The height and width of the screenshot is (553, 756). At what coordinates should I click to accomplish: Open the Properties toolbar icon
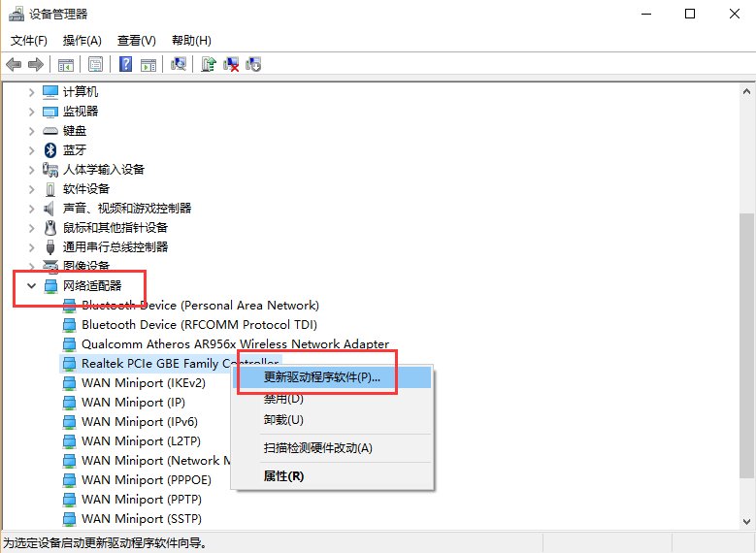[x=95, y=64]
